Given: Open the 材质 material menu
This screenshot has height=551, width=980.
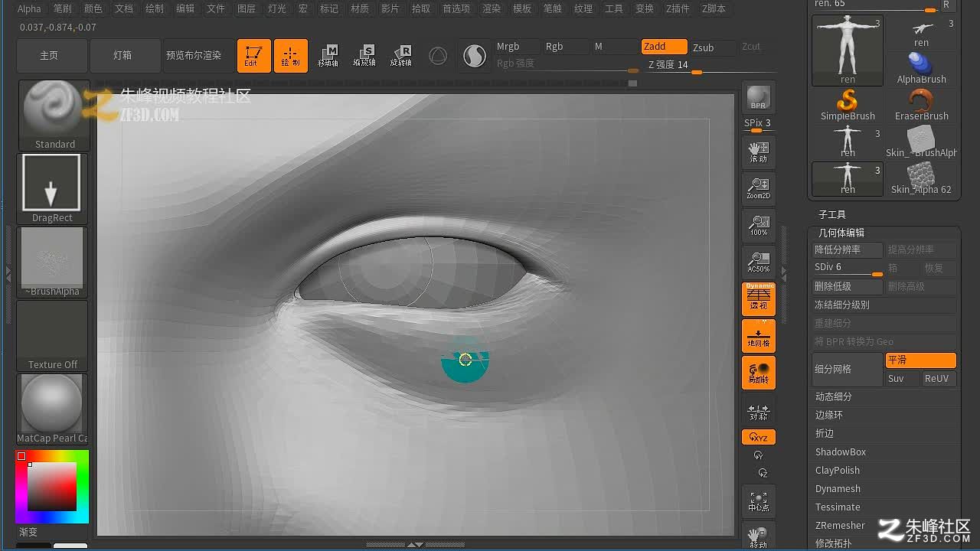Looking at the screenshot, I should (360, 8).
